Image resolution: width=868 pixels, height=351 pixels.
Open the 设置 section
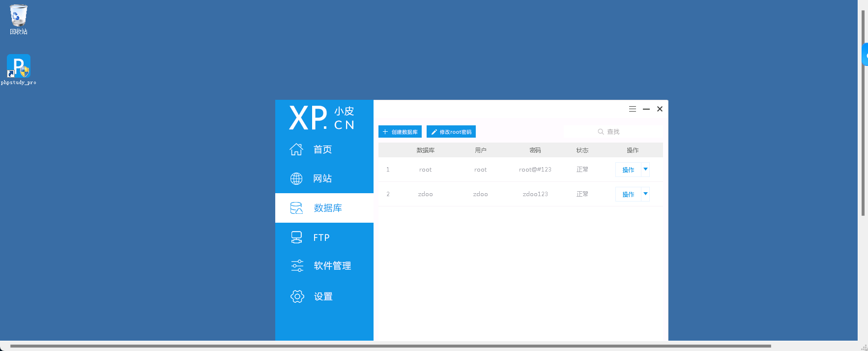click(x=324, y=296)
